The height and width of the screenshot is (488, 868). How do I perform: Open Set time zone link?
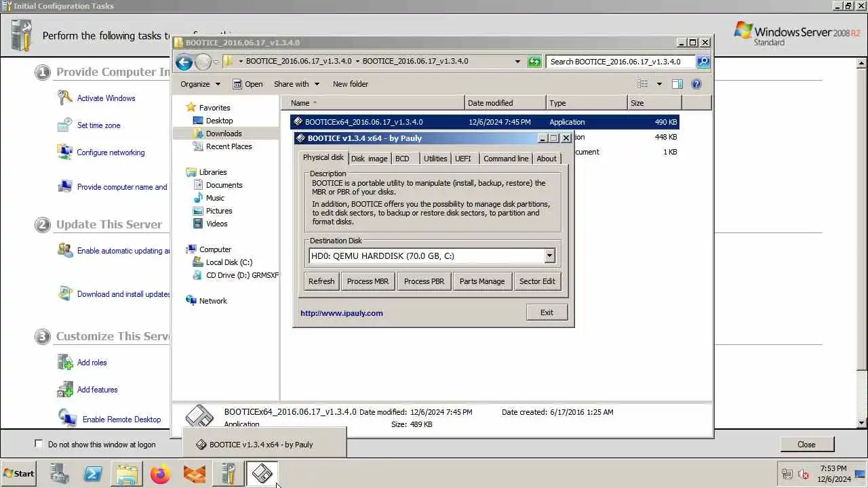(98, 125)
